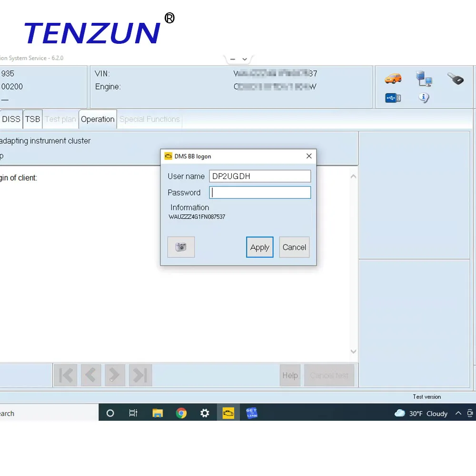The image size is (476, 476).
Task: Open the blue info bubble icon
Action: 424,98
